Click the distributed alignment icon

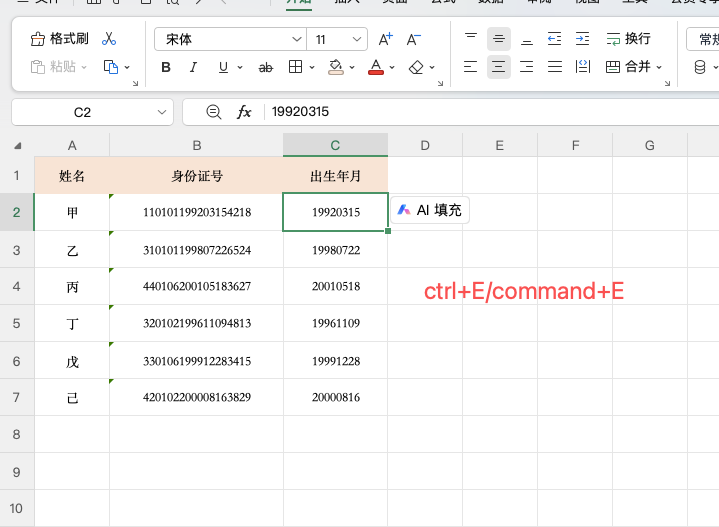click(x=583, y=67)
